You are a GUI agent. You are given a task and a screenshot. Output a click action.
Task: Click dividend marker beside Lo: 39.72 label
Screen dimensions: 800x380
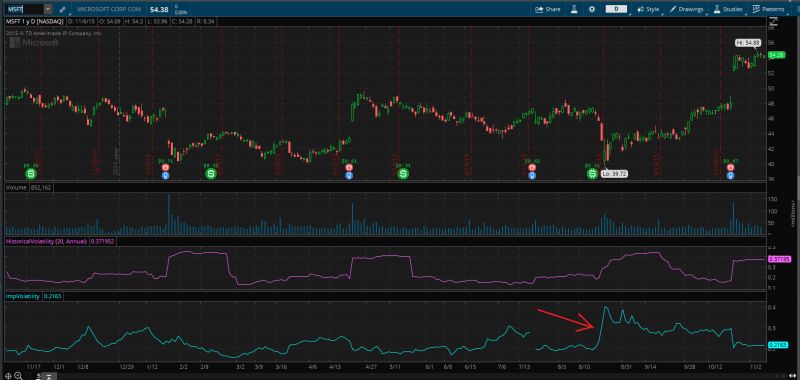tap(592, 174)
